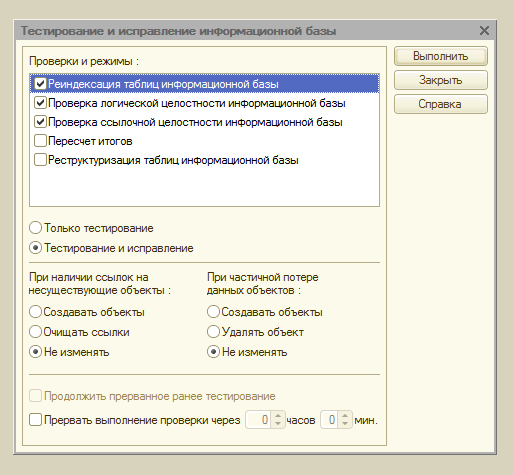Uncheck Проверка логической целостности checkbox
Screen dimensions: 513x475
point(40,103)
